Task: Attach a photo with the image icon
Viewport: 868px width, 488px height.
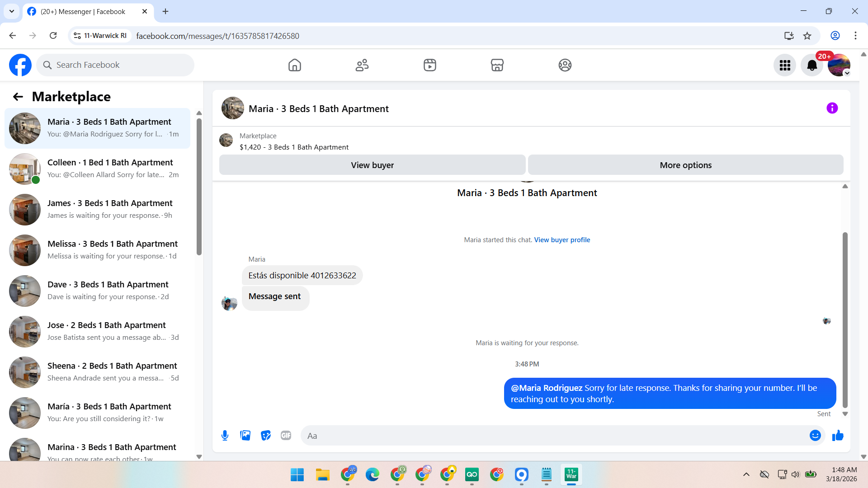Action: coord(245,436)
